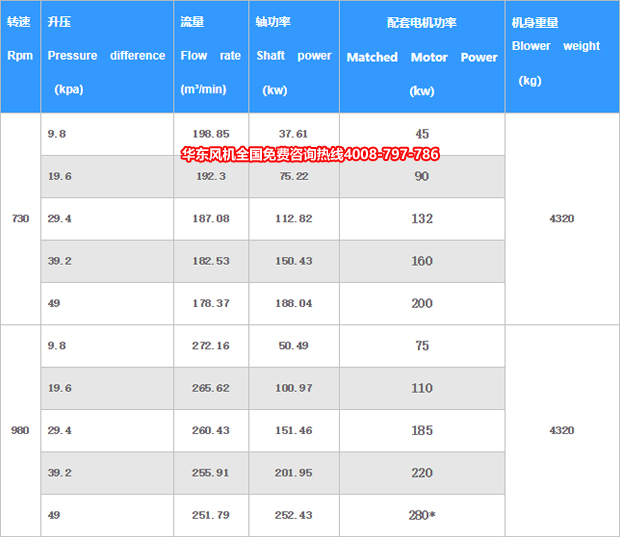The width and height of the screenshot is (620, 537).
Task: Click the 转速 Rpm column header
Action: [x=20, y=57]
